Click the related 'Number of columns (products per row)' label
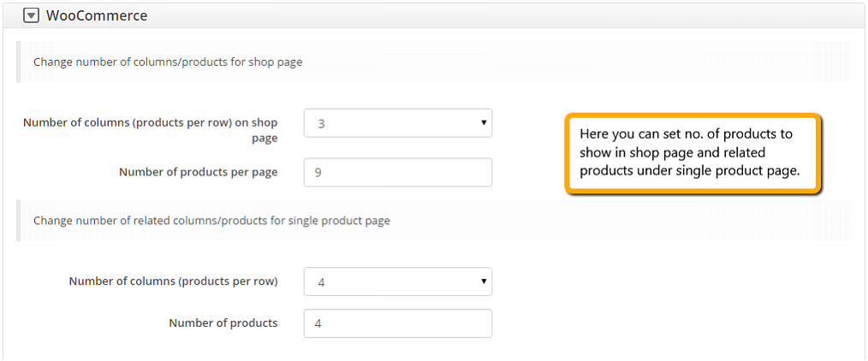Screen dimensions: 868x361 (173, 281)
